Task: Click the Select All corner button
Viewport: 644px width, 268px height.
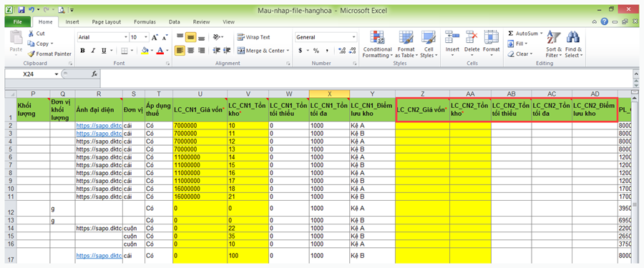Action: [10, 94]
